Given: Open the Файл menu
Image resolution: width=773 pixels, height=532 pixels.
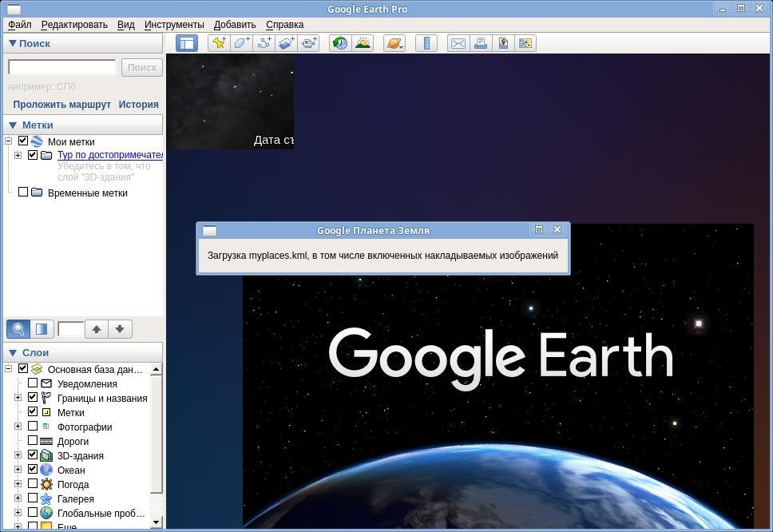Looking at the screenshot, I should tap(20, 25).
